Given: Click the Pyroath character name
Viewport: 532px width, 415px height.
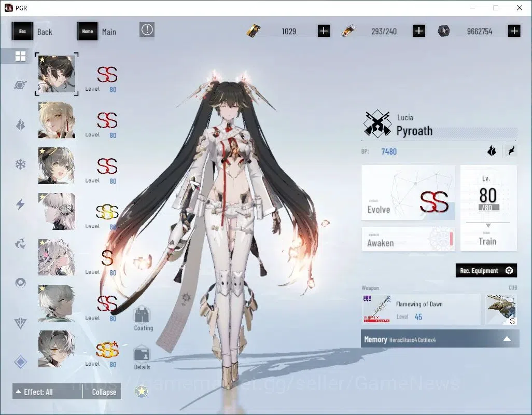Looking at the screenshot, I should (414, 131).
